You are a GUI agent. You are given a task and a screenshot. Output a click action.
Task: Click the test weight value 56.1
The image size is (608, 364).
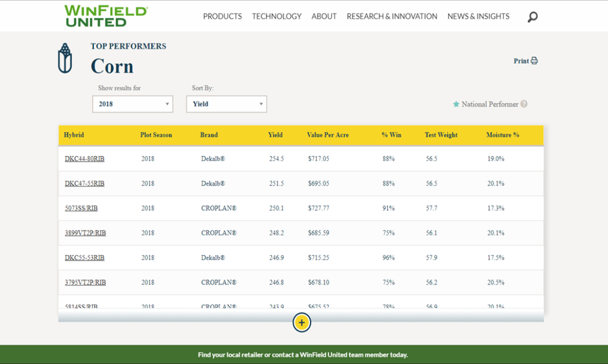(432, 233)
